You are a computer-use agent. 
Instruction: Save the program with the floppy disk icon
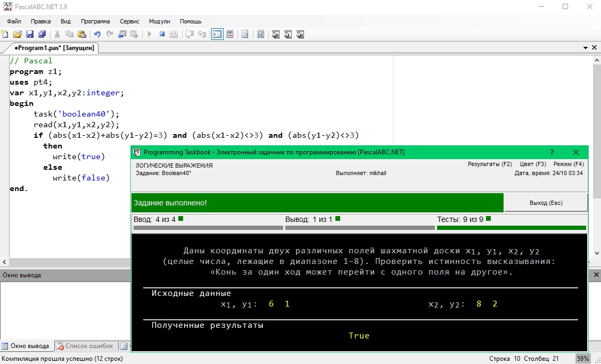30,35
